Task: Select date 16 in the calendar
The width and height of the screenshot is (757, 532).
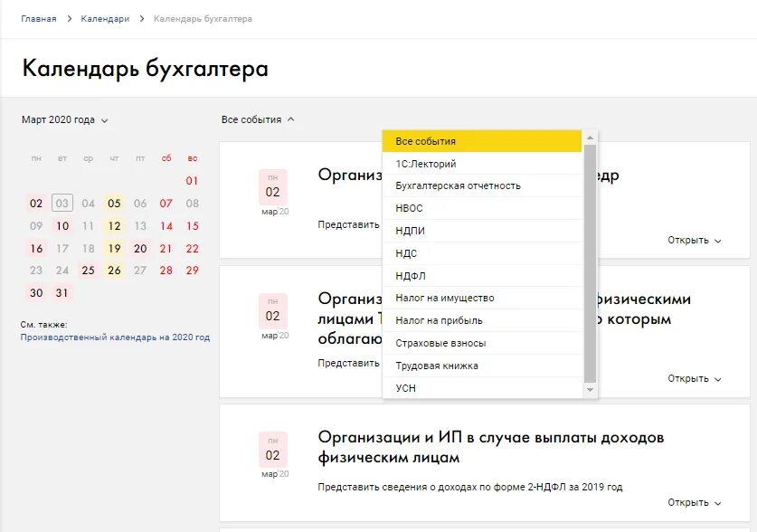Action: 34,248
